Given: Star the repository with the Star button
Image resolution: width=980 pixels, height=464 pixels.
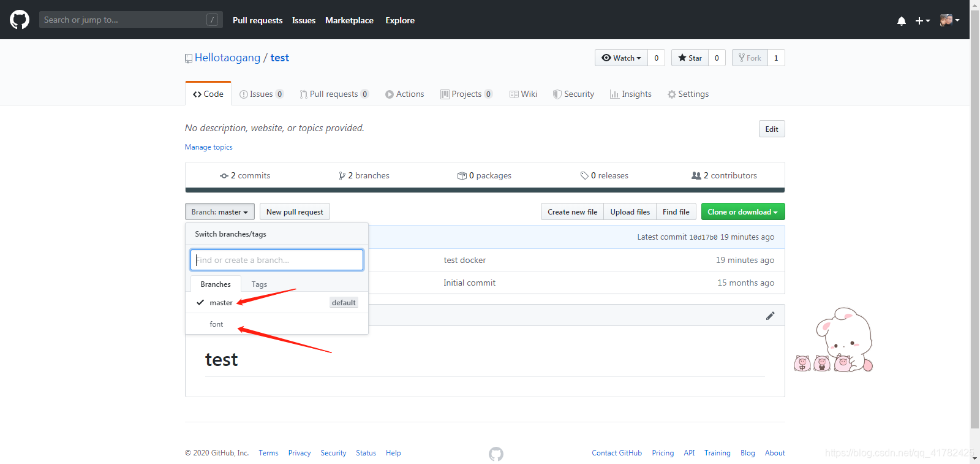Looking at the screenshot, I should click(x=690, y=58).
